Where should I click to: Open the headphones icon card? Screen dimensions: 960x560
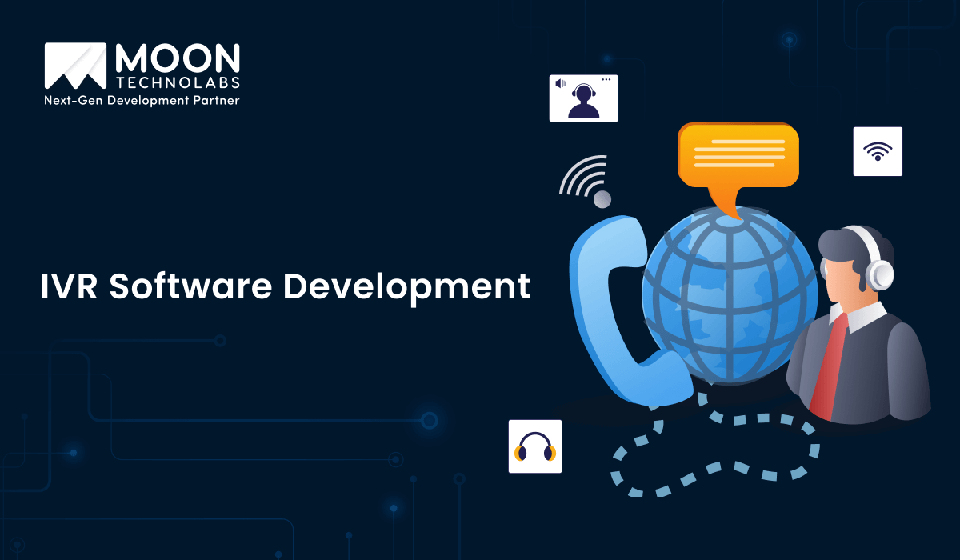point(534,446)
